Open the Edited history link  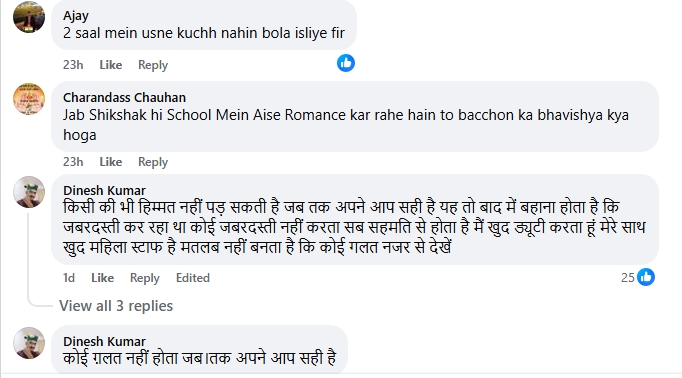coord(193,278)
